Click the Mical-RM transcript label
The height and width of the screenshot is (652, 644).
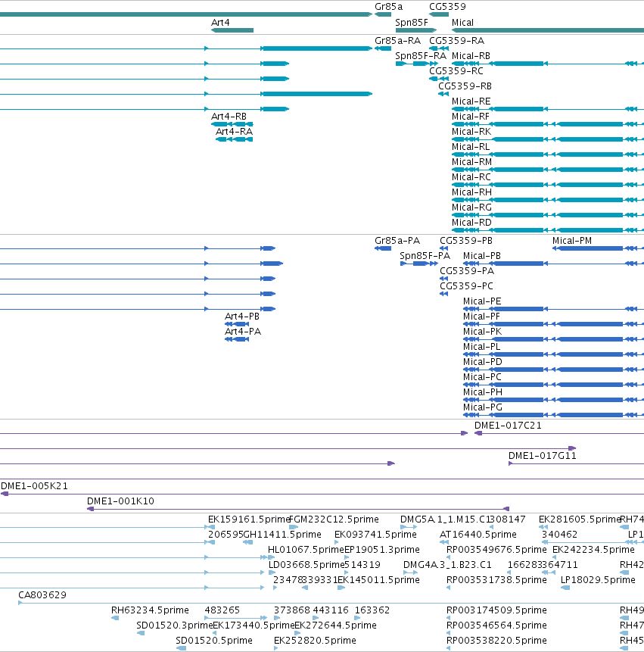click(x=471, y=162)
